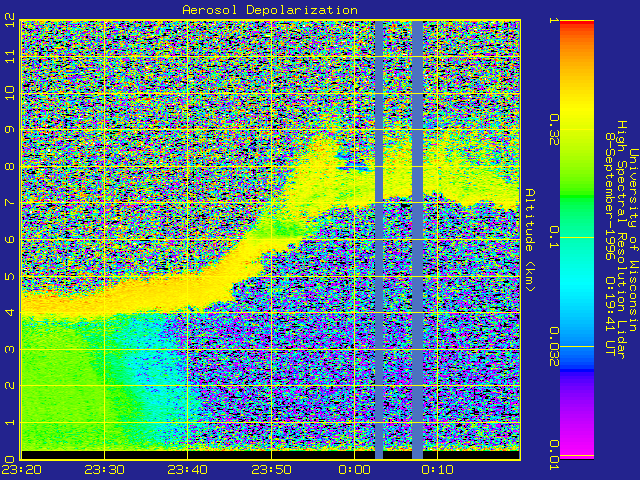Click the altitude 10 tick label
This screenshot has width=640, height=480.
(10, 93)
